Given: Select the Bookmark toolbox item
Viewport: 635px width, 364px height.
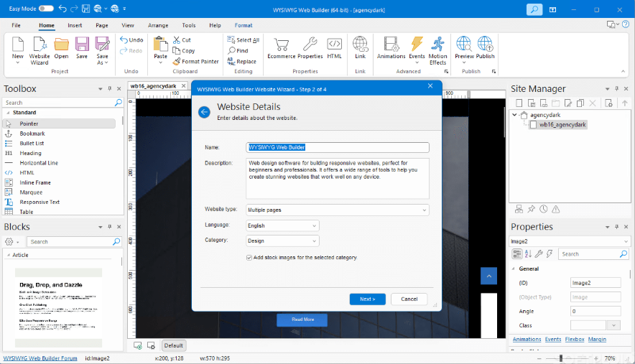Looking at the screenshot, I should coord(32,134).
